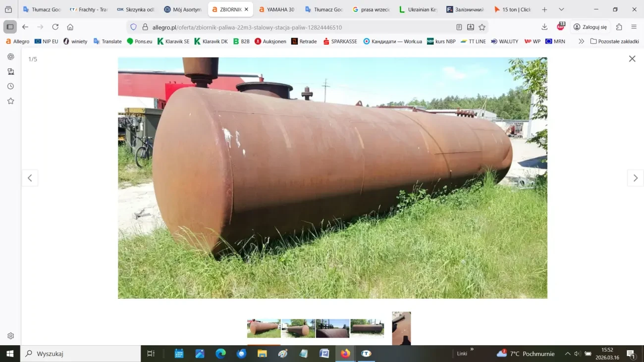Screen dimensions: 644x362
Task: Toggle reader view in the address bar
Action: point(459,27)
